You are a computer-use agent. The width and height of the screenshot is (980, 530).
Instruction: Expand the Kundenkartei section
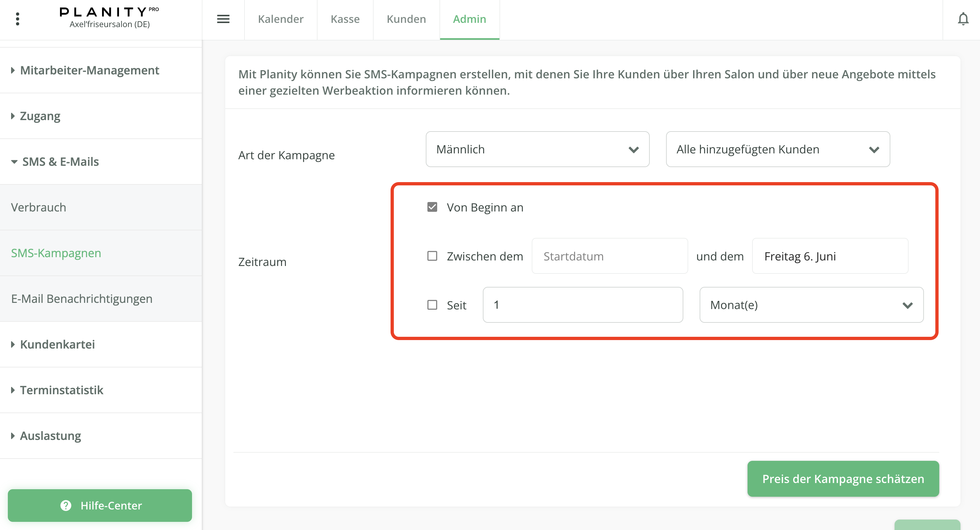coord(57,344)
